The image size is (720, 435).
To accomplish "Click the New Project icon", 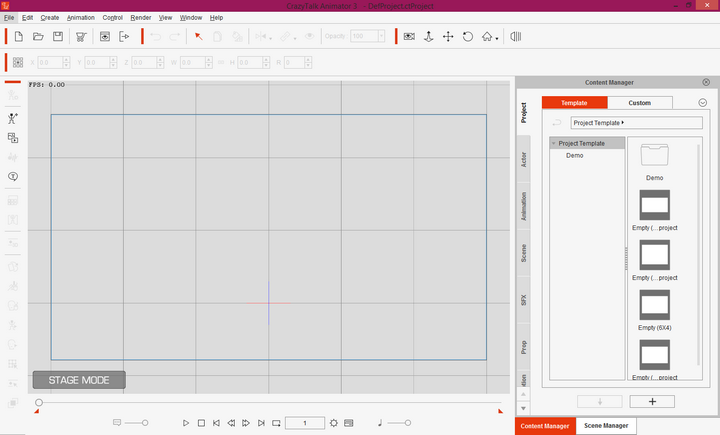I will tap(18, 36).
